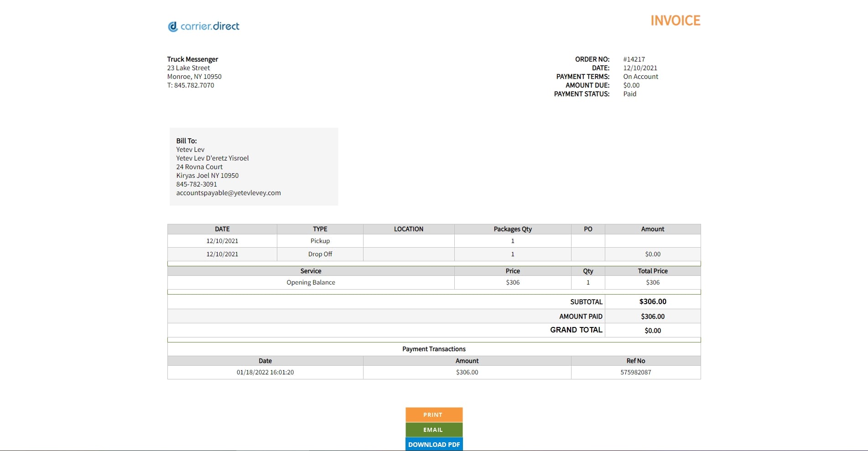This screenshot has height=451, width=868.
Task: Click the EMAIL button
Action: pyautogui.click(x=434, y=429)
